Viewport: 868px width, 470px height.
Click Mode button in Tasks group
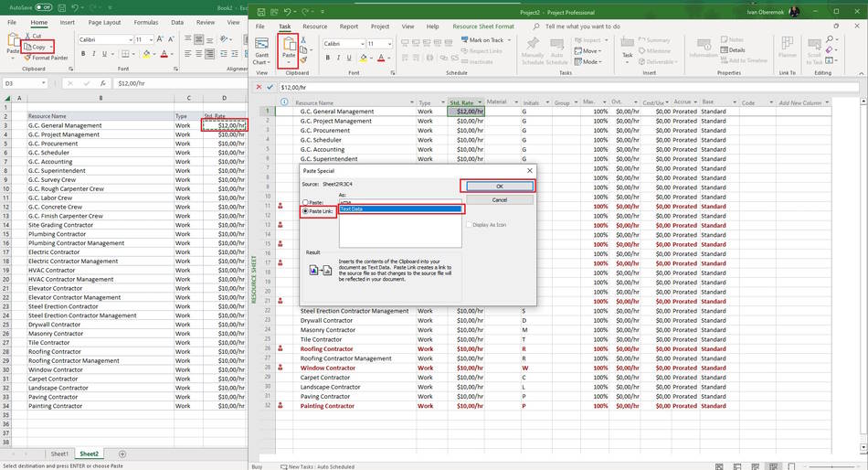click(x=587, y=61)
